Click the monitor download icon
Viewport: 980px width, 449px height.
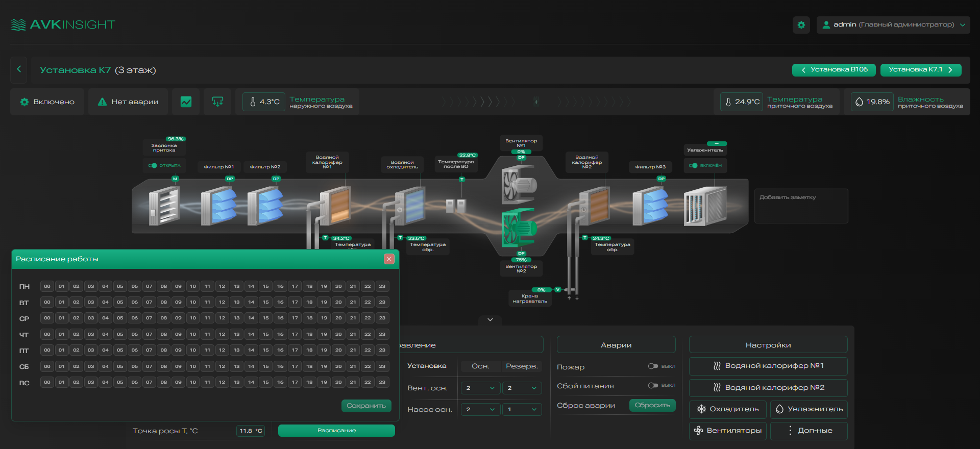pyautogui.click(x=217, y=102)
